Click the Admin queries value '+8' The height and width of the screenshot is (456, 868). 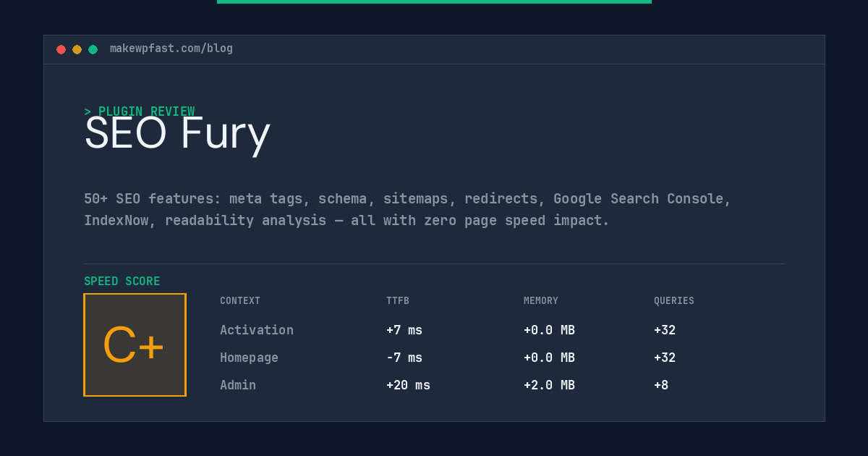(661, 385)
